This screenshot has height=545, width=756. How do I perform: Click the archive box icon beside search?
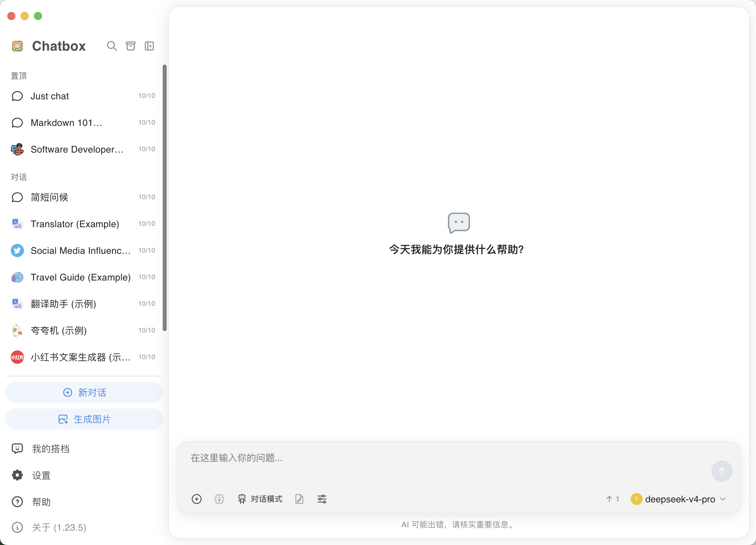tap(131, 46)
